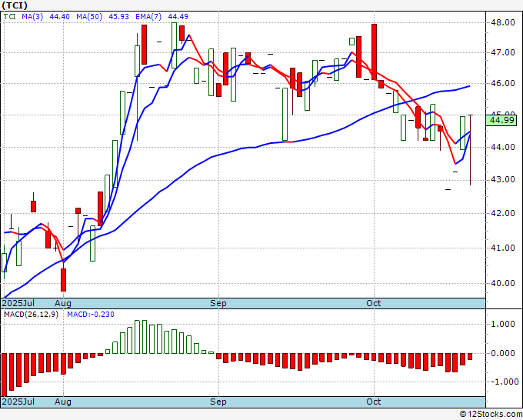Click the EMA(7) value 44.49
The width and height of the screenshot is (523, 420).
[x=178, y=16]
